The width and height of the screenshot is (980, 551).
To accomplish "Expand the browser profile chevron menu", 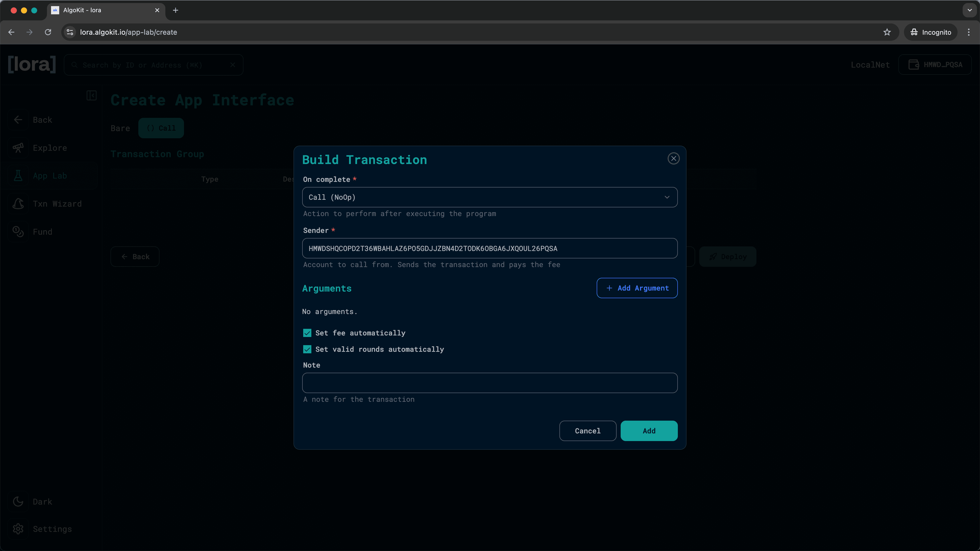I will [x=969, y=10].
